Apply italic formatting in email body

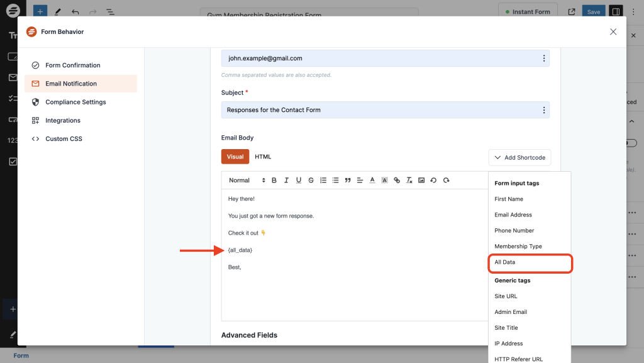pyautogui.click(x=286, y=181)
